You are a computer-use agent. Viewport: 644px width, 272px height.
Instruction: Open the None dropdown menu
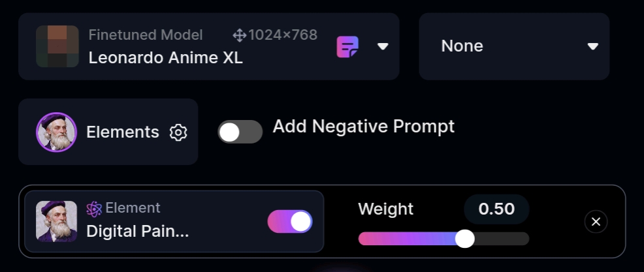click(x=513, y=46)
